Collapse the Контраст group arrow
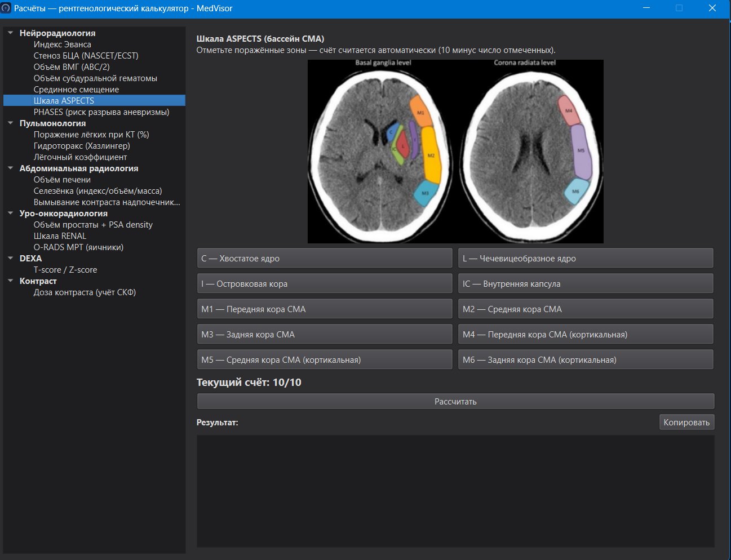Screen dimensions: 731x560 (11, 281)
